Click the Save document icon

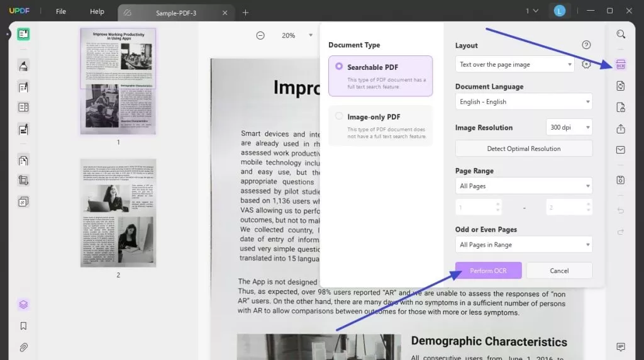click(x=621, y=180)
